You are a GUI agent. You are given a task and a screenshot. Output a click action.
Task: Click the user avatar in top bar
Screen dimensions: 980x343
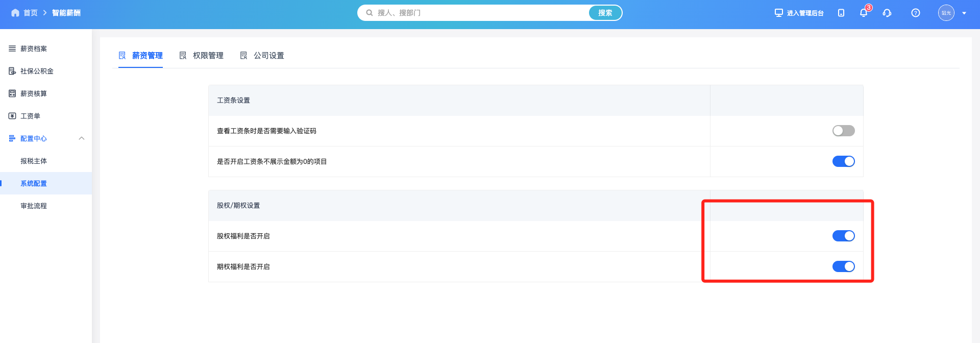coord(946,13)
